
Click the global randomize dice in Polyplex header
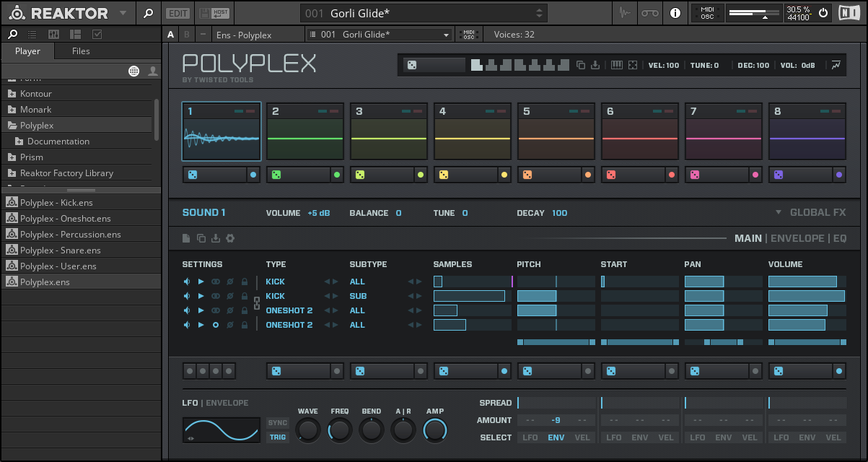point(411,65)
